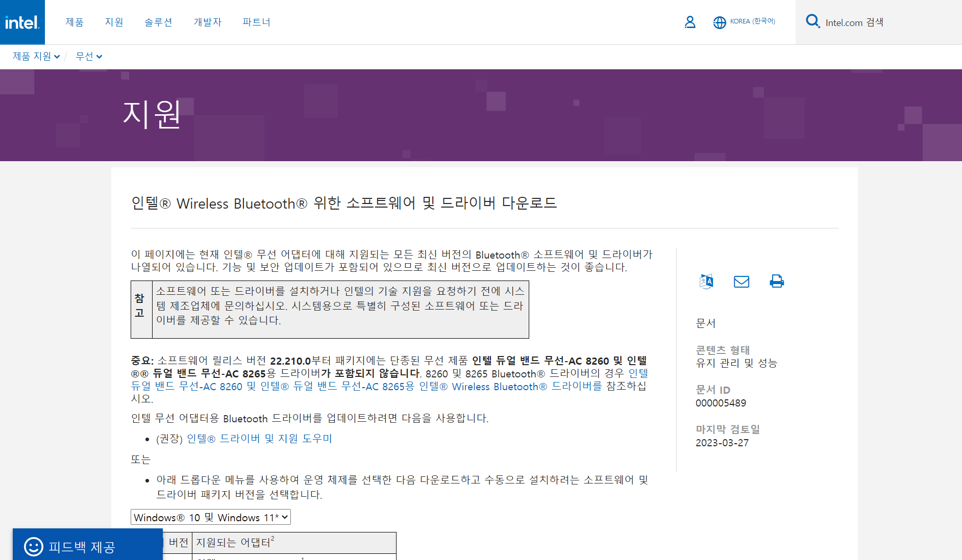Select KOREA (한국어) region selector

(x=752, y=21)
